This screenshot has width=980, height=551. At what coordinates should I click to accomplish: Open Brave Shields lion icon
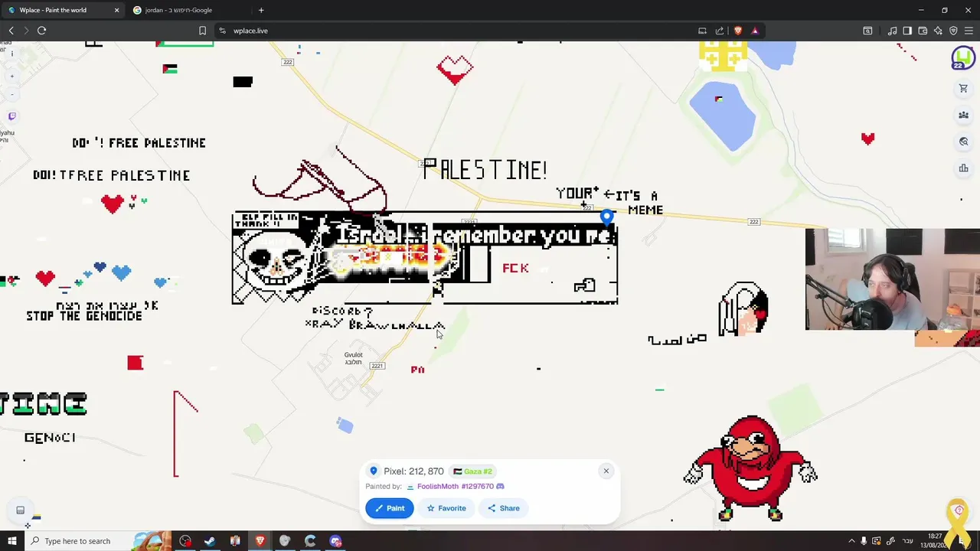[738, 31]
